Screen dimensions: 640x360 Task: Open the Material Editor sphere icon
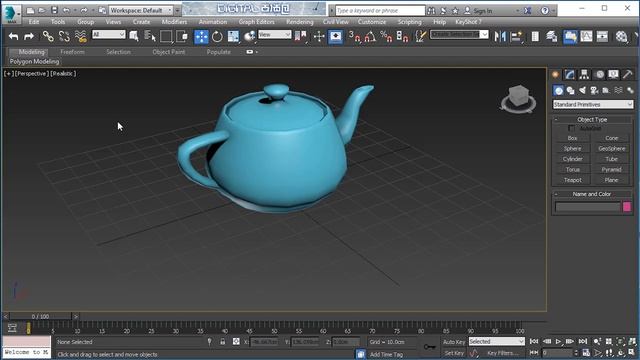621,37
